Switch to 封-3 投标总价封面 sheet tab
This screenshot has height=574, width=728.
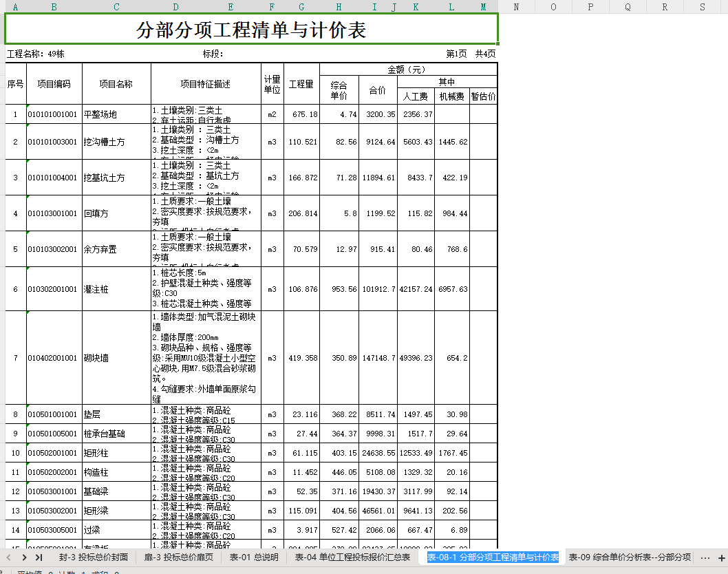click(x=94, y=557)
